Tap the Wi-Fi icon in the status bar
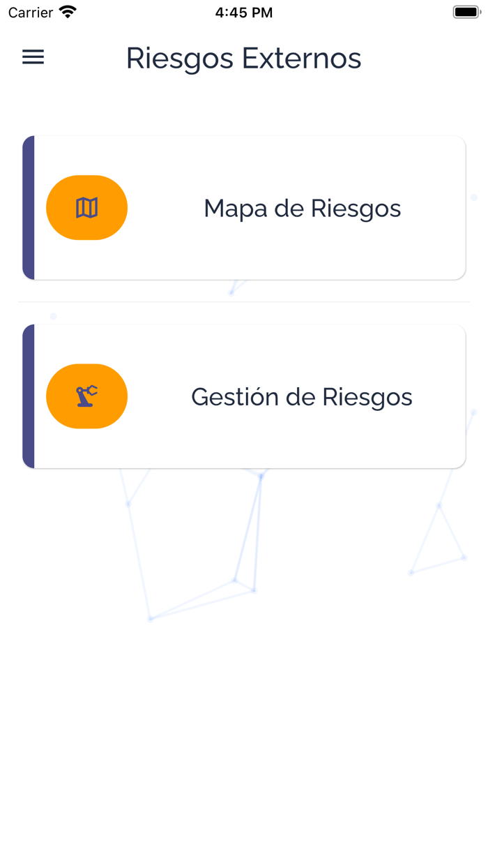Viewport: 488px width, 868px height. tap(66, 11)
